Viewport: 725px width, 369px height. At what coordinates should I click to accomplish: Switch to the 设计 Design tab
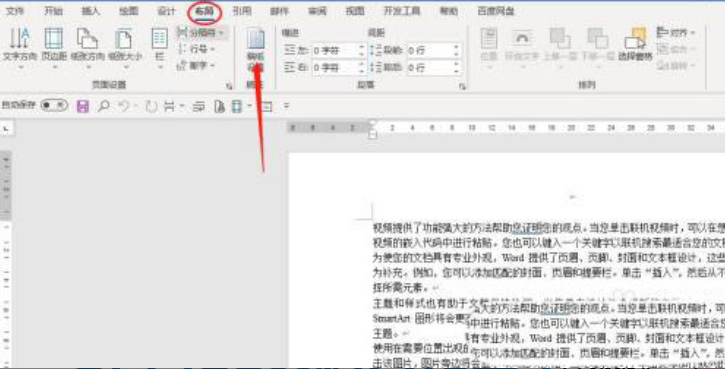point(166,11)
